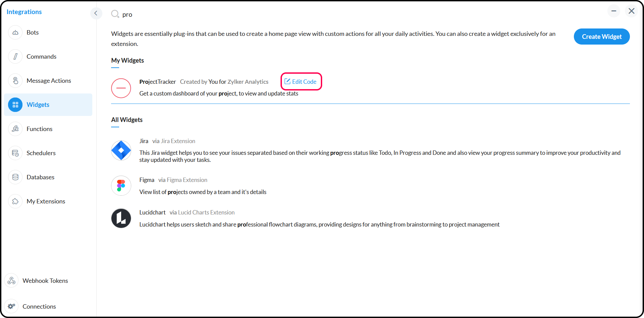Click the search magnifier icon

click(115, 14)
